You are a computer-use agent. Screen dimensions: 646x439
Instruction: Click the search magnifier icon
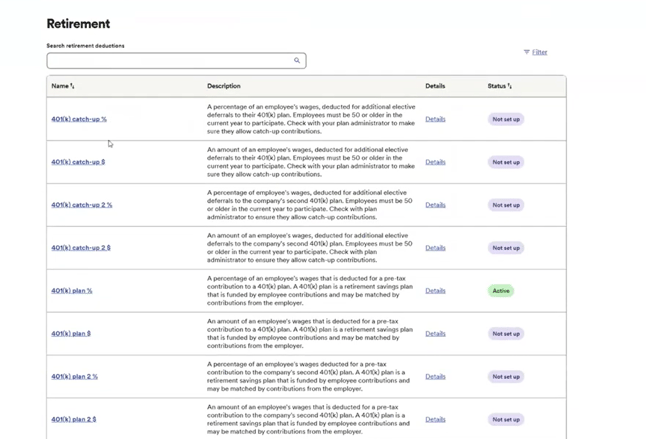tap(297, 61)
